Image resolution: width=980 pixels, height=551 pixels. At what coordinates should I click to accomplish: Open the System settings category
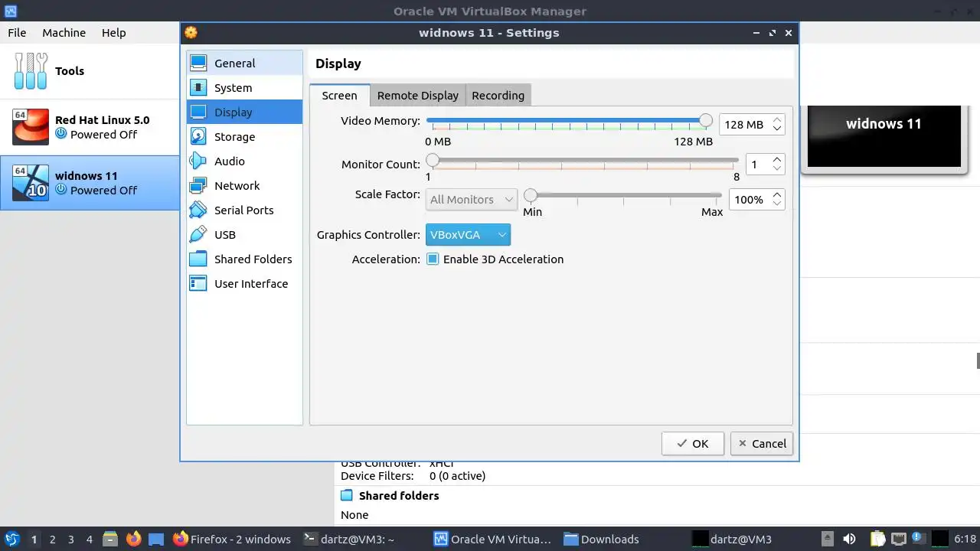(244, 88)
